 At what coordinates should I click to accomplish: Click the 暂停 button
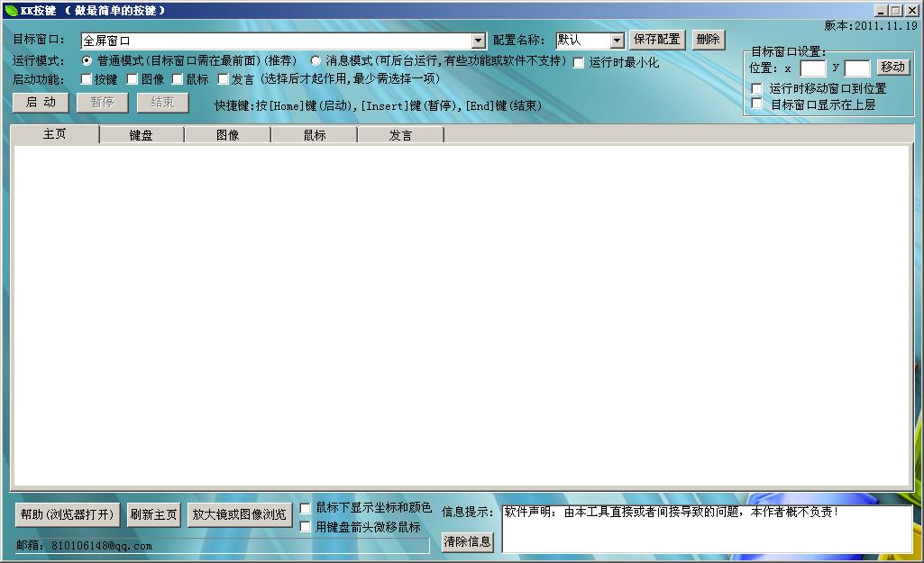103,103
